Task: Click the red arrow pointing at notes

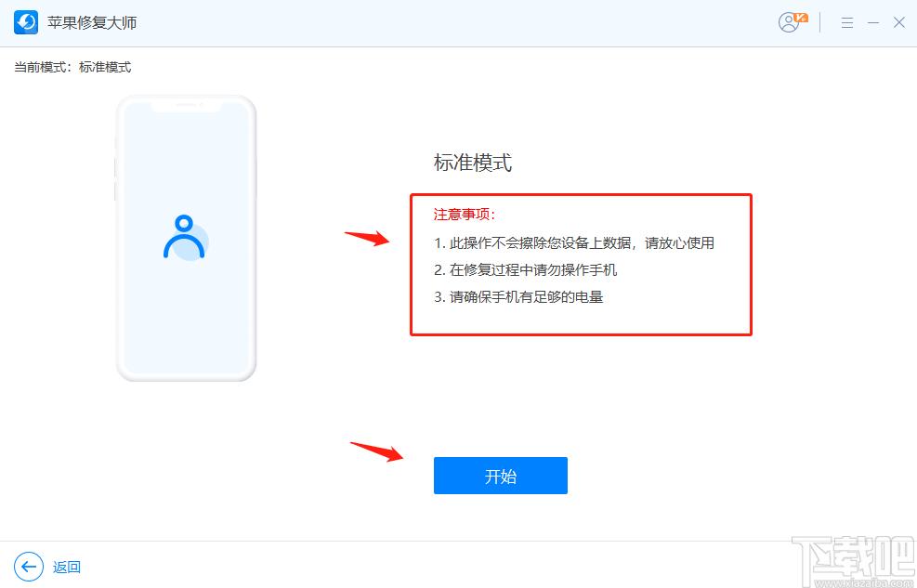Action: [x=367, y=237]
